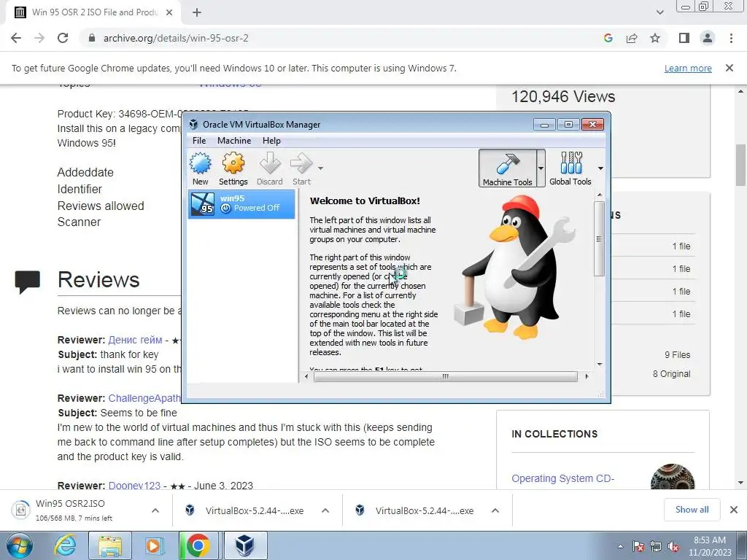
Task: Open reviewer Dooney123 profile link
Action: pos(134,486)
